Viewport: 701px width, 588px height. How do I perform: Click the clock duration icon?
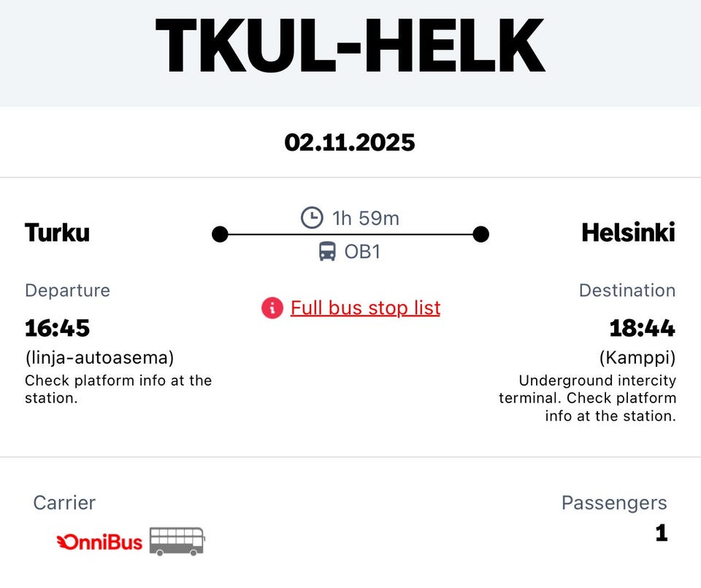click(312, 218)
